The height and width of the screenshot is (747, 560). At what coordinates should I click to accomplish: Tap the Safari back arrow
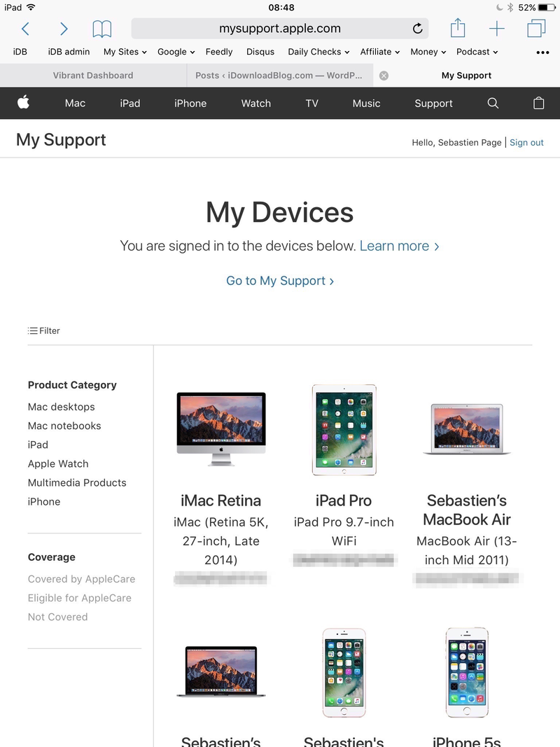(x=26, y=29)
